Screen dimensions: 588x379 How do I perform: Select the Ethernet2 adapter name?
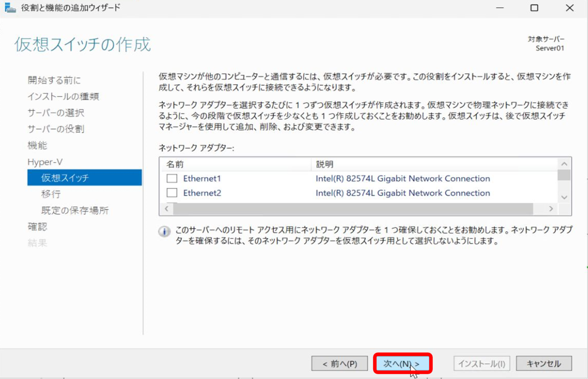click(202, 193)
